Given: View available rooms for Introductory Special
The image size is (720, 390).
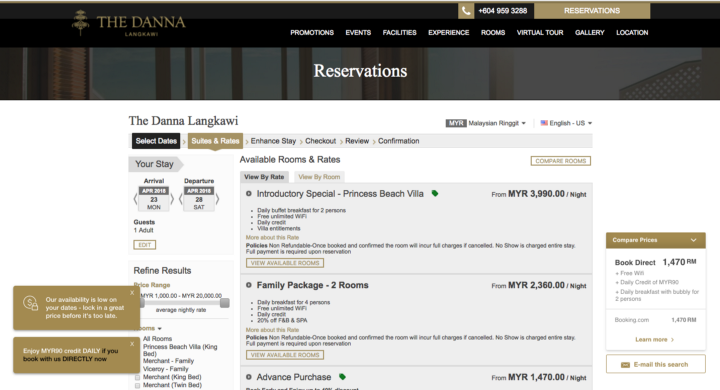Looking at the screenshot, I should 285,263.
